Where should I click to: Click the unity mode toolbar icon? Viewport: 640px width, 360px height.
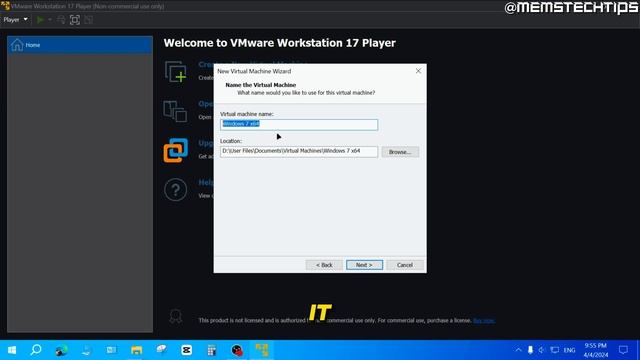(x=89, y=20)
